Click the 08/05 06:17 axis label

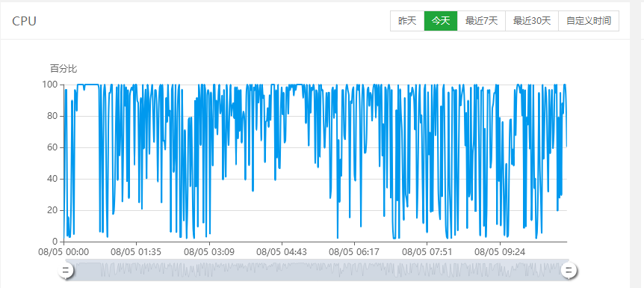[354, 251]
